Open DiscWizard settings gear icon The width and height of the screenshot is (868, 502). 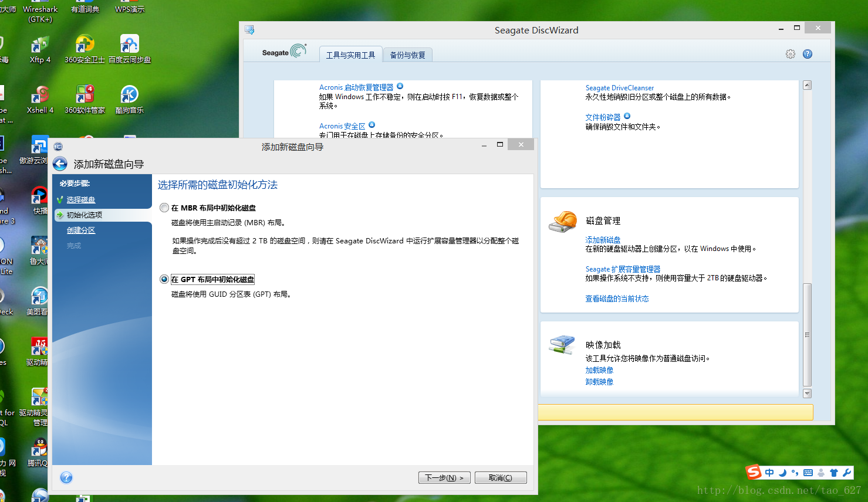[791, 54]
